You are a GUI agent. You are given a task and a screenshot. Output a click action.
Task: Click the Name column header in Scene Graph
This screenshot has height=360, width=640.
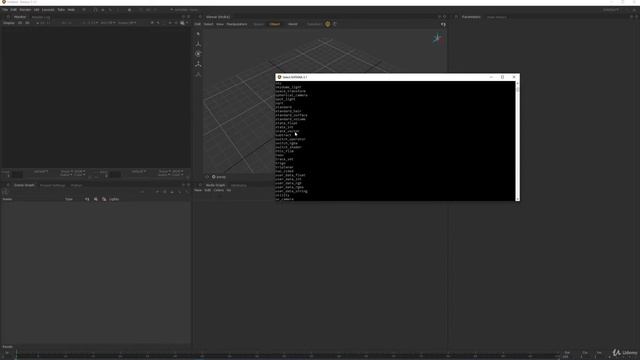tap(7, 199)
